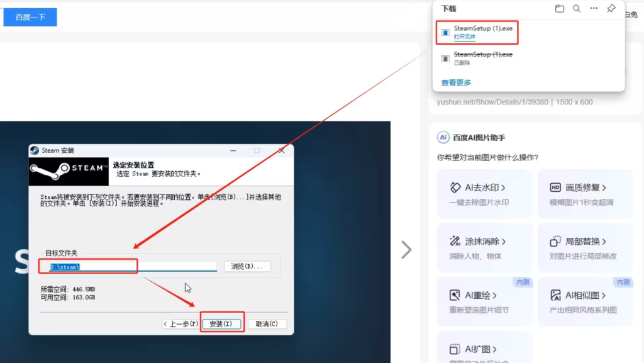Click 安装(I) to install Steam
Screen dimensions: 644x363
[x=221, y=323]
